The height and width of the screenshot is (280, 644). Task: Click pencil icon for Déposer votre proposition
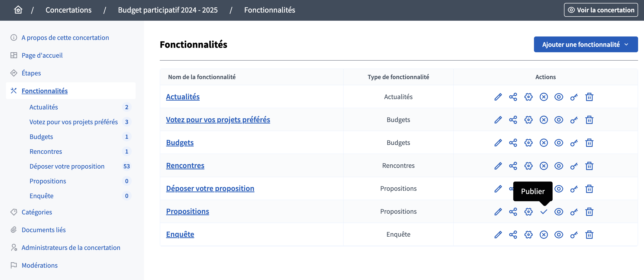coord(498,189)
